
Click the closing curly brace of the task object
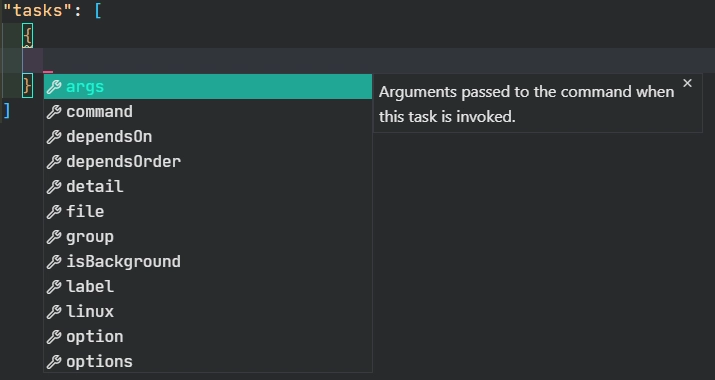(27, 85)
